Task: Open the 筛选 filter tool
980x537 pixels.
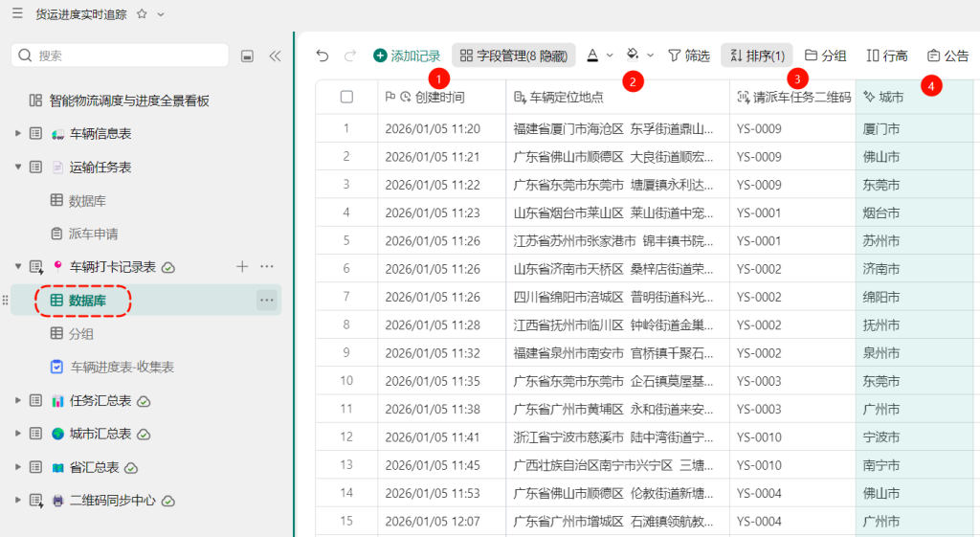Action: tap(689, 56)
